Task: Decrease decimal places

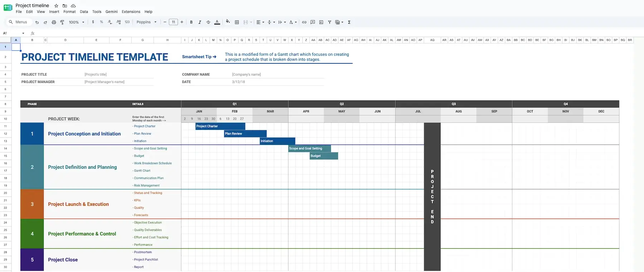Action: tap(110, 22)
